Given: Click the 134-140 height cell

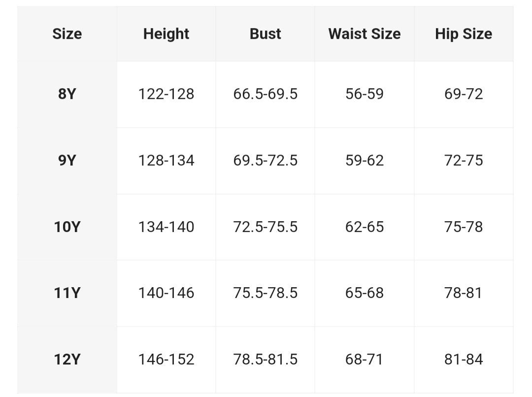Looking at the screenshot, I should 166,227.
